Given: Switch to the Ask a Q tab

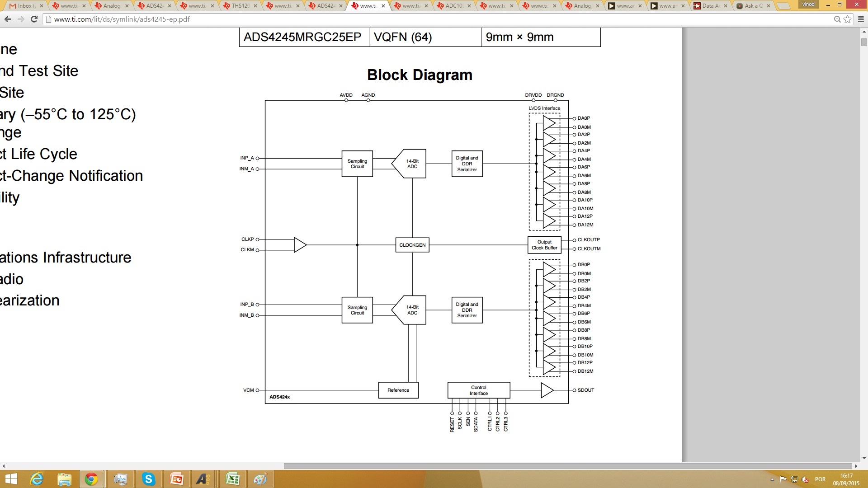Looking at the screenshot, I should coord(753,6).
